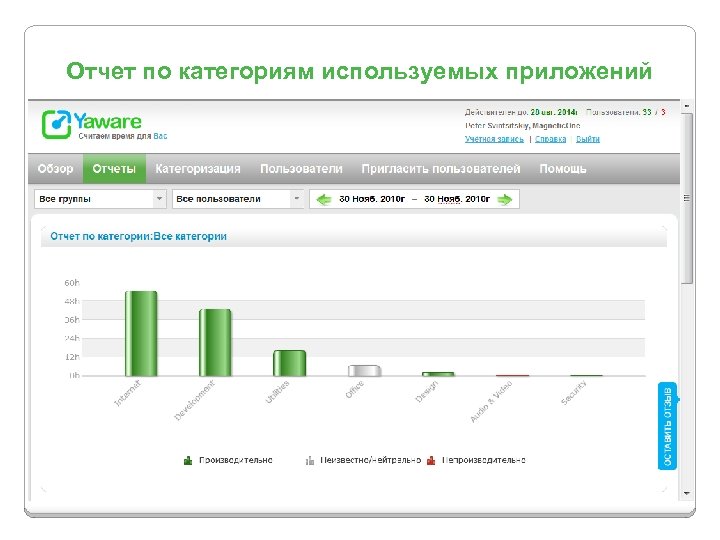Open the Пользователи tab
Viewport: 720px width, 540px height.
pyautogui.click(x=301, y=169)
